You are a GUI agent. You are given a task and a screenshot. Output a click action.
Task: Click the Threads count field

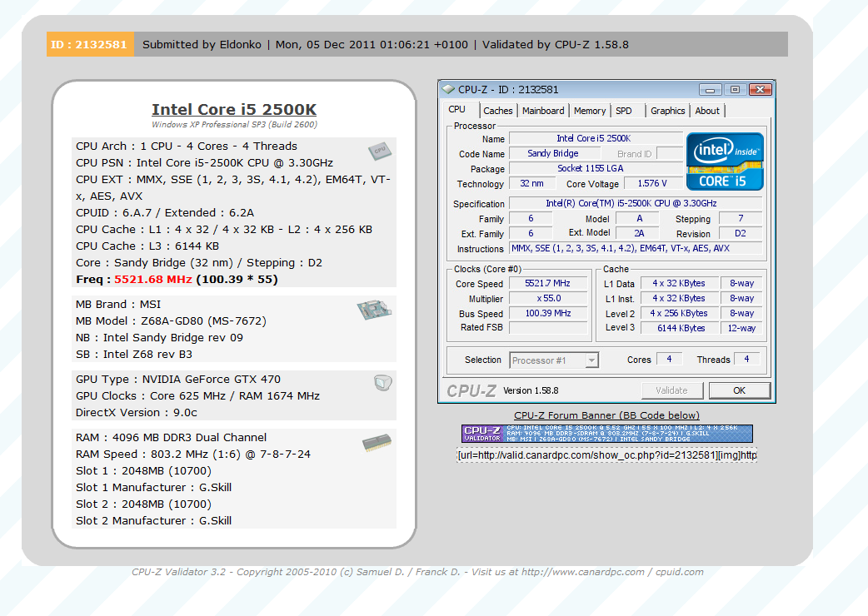click(x=746, y=359)
